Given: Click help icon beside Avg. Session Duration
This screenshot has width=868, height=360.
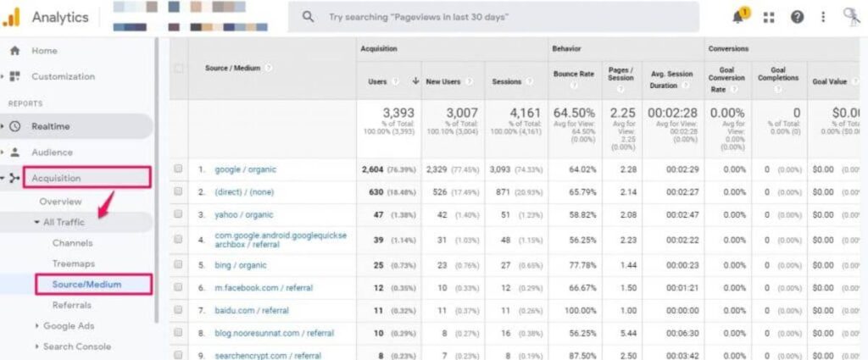Looking at the screenshot, I should [685, 86].
